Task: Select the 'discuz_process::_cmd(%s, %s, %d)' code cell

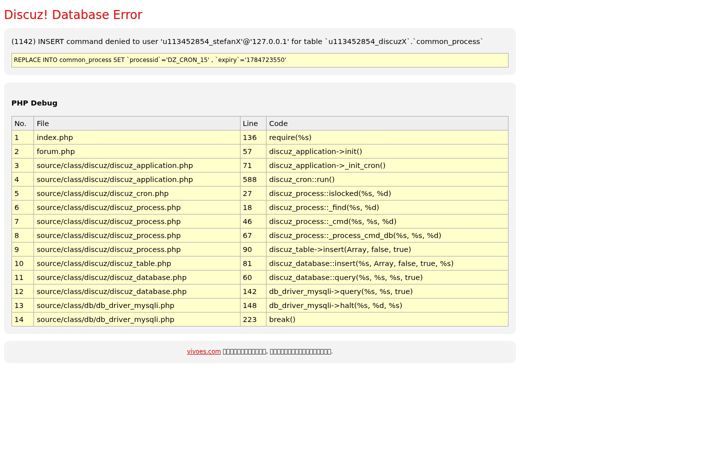Action: tap(387, 222)
